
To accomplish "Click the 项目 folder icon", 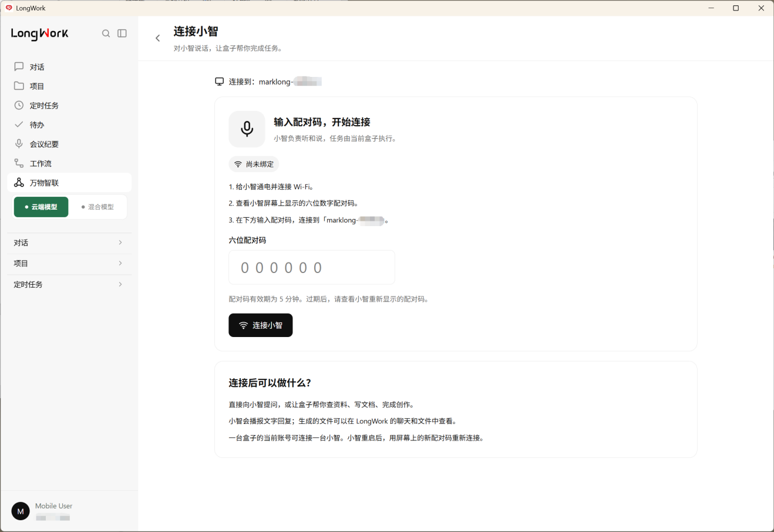I will coord(19,86).
